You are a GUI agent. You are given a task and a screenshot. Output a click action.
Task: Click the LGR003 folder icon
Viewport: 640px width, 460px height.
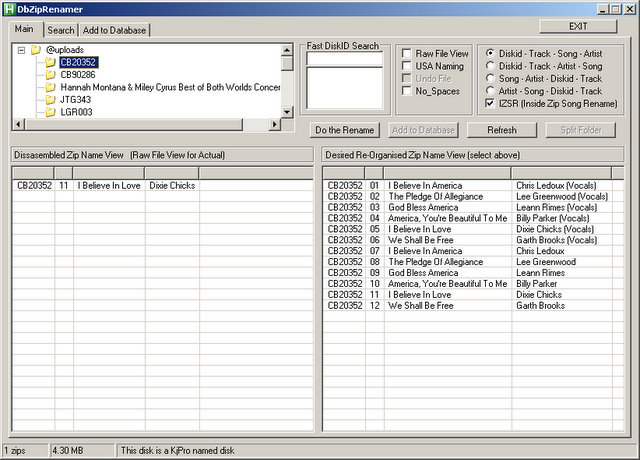[x=49, y=113]
